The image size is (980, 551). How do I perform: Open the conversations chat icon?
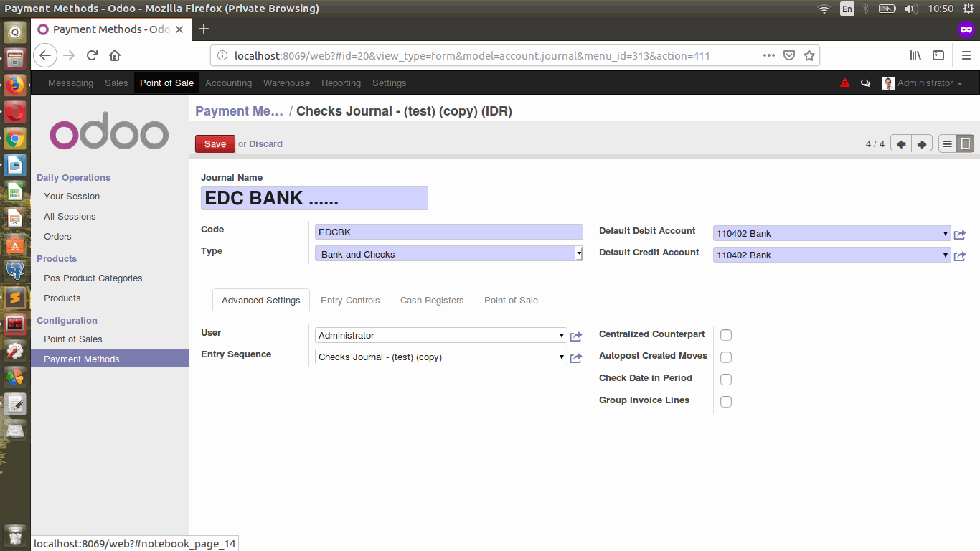(865, 83)
